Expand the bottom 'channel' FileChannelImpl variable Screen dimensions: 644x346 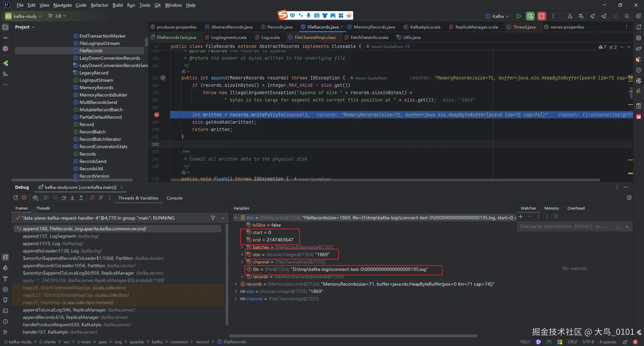click(236, 299)
